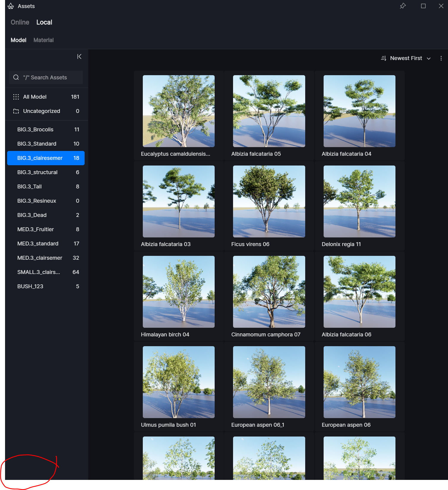Click the sort order icon
The width and height of the screenshot is (448, 490).
pos(384,58)
